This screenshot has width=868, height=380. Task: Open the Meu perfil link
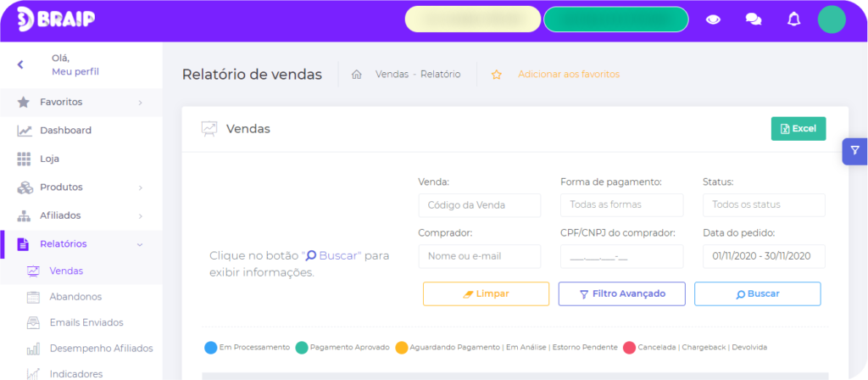[x=75, y=72]
